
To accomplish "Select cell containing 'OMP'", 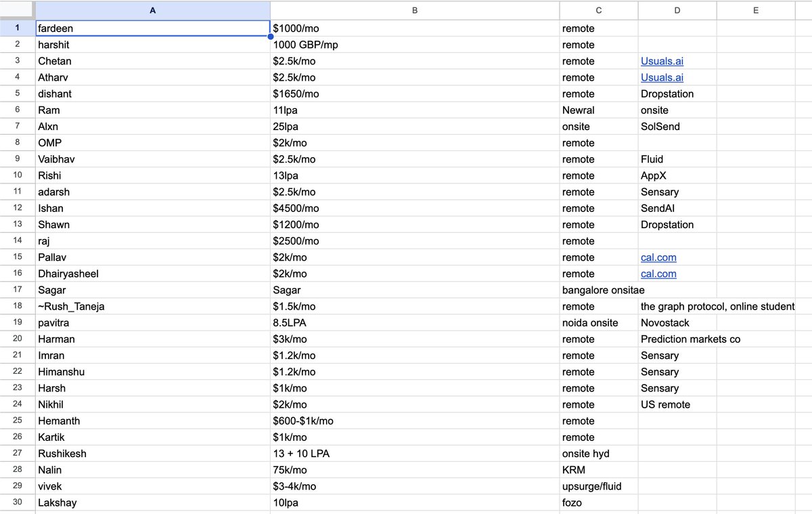I will pos(152,143).
